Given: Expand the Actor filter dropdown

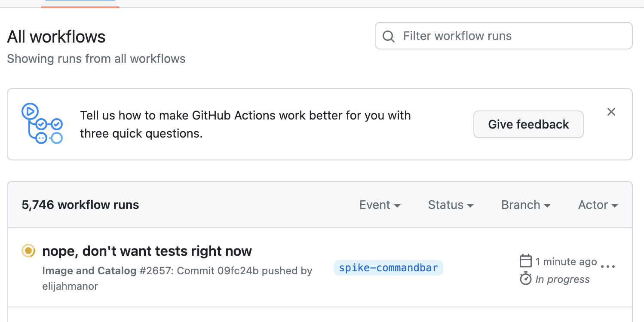Looking at the screenshot, I should (x=598, y=205).
